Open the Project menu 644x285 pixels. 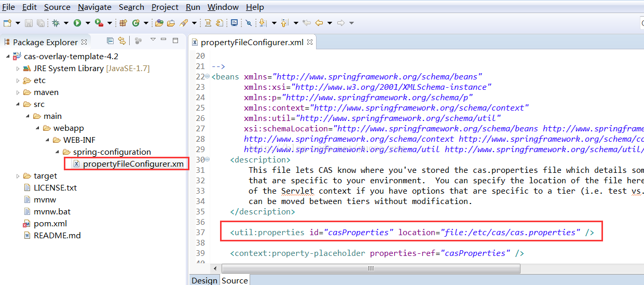click(165, 7)
